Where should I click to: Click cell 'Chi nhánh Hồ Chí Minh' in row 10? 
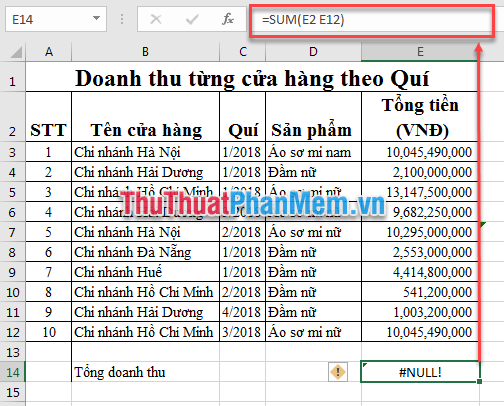point(146,292)
